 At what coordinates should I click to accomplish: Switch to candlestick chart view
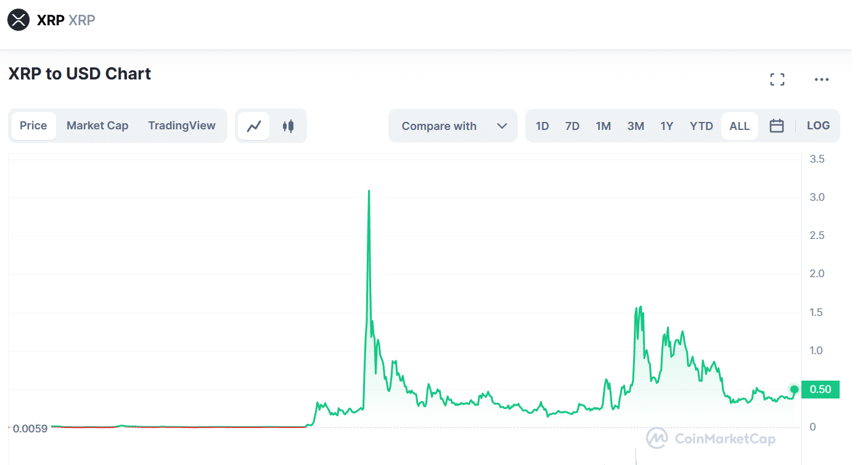pos(288,126)
